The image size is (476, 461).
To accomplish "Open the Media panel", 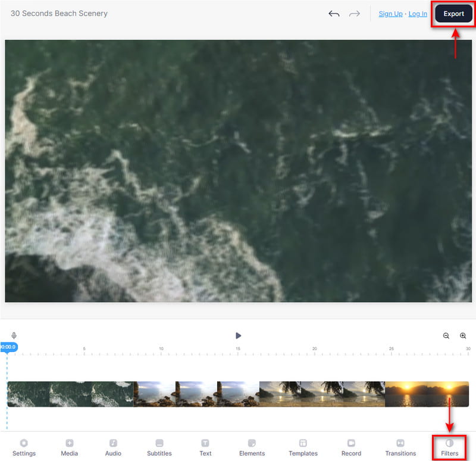I will pos(69,447).
